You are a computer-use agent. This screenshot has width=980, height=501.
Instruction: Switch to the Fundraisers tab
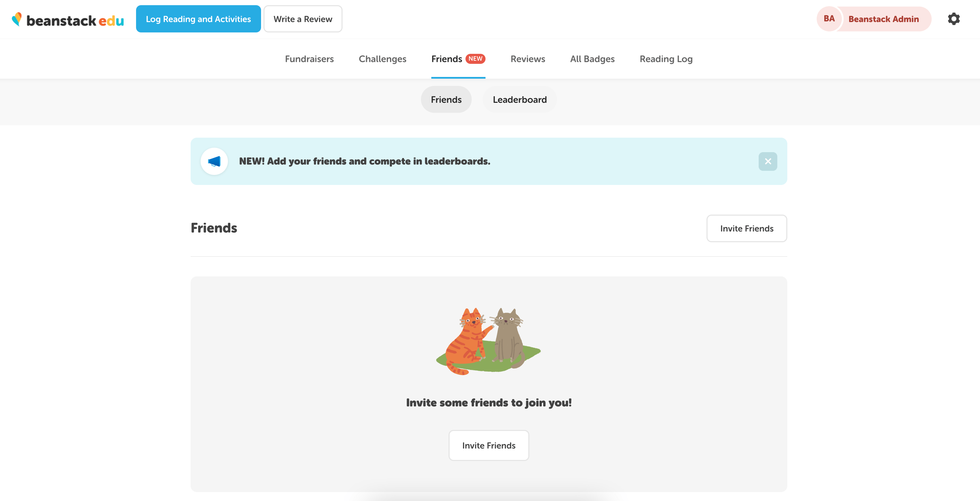309,59
